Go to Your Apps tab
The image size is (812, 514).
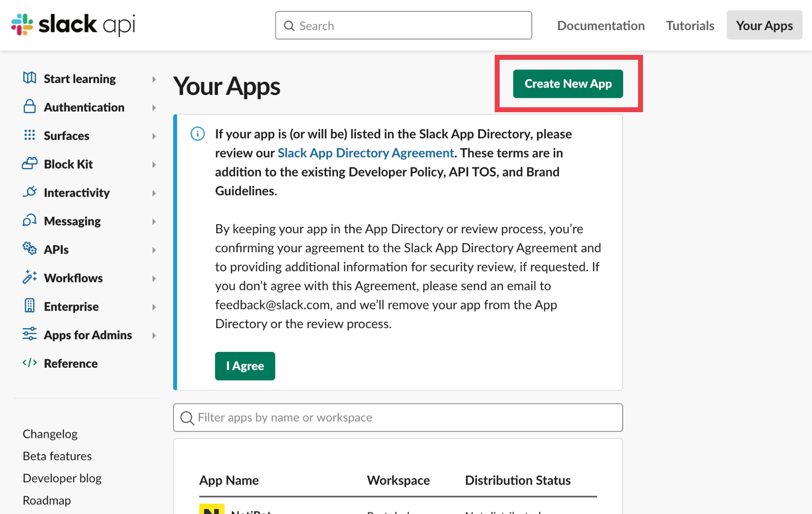tap(764, 25)
